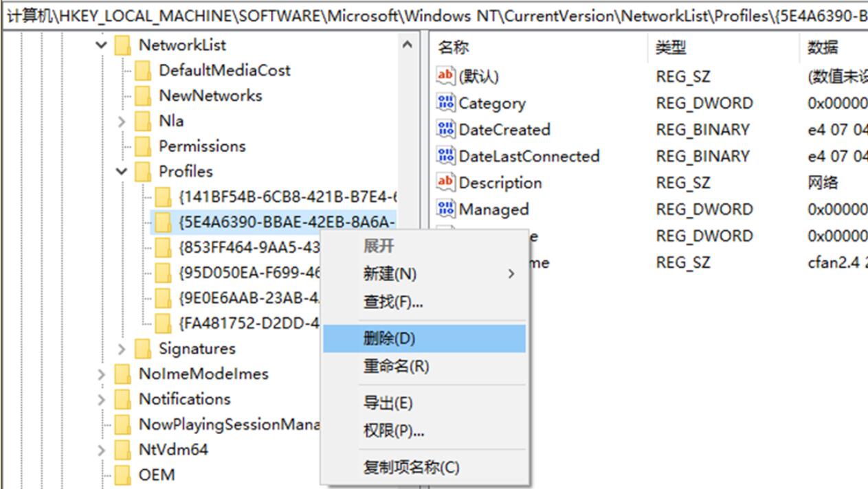Click the 名称 column header

click(x=454, y=47)
